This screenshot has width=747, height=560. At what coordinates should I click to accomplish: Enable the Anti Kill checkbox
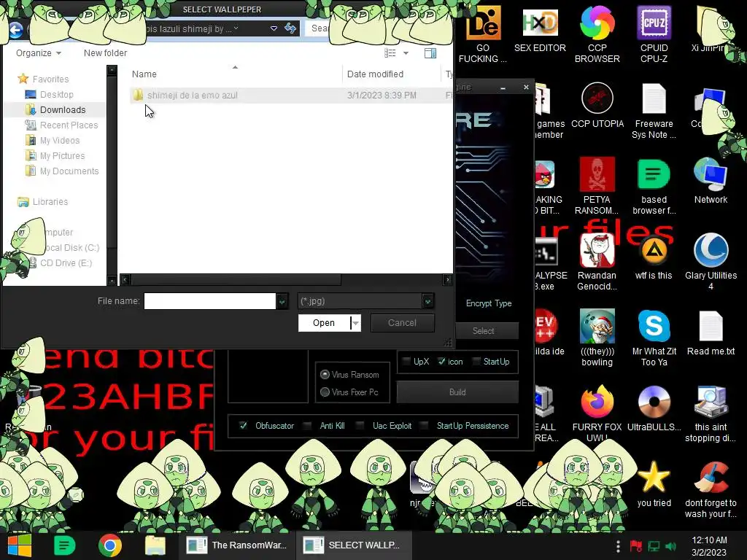307,425
